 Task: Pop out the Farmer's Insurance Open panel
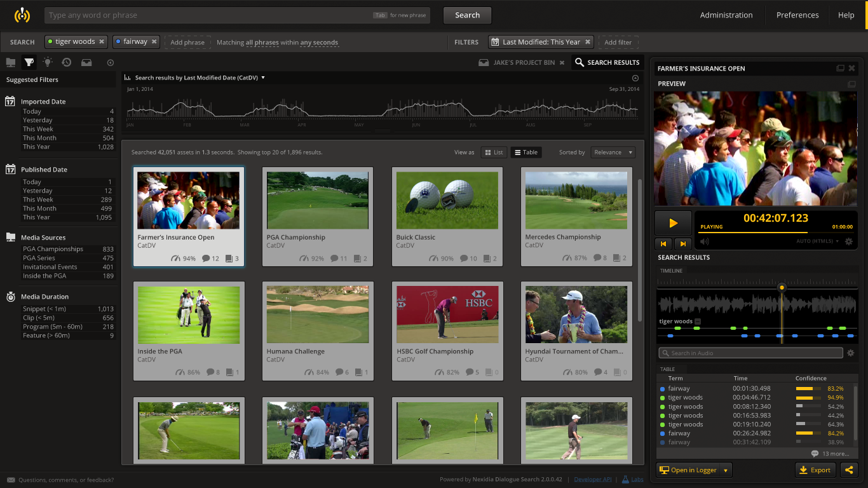pyautogui.click(x=840, y=68)
